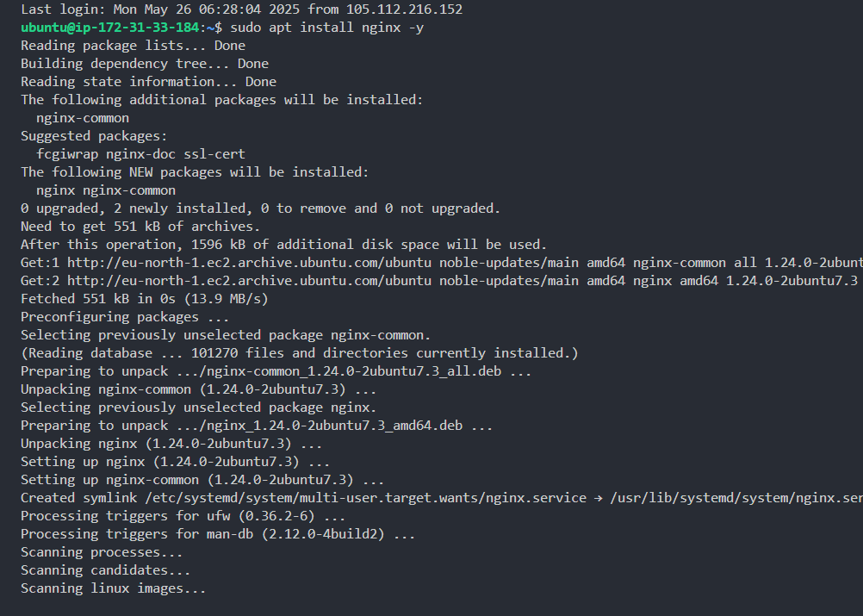
Task: Click the "Processing triggers for ufw" line
Action: pyautogui.click(x=183, y=516)
